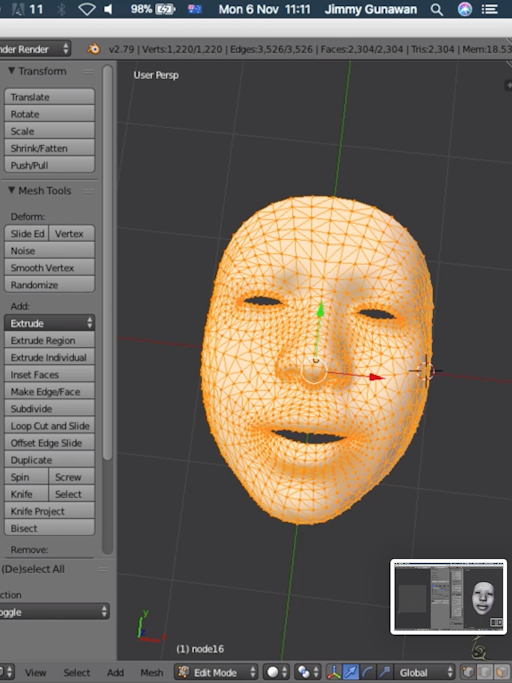
Task: Open Global transform orientation dropdown
Action: (x=424, y=672)
